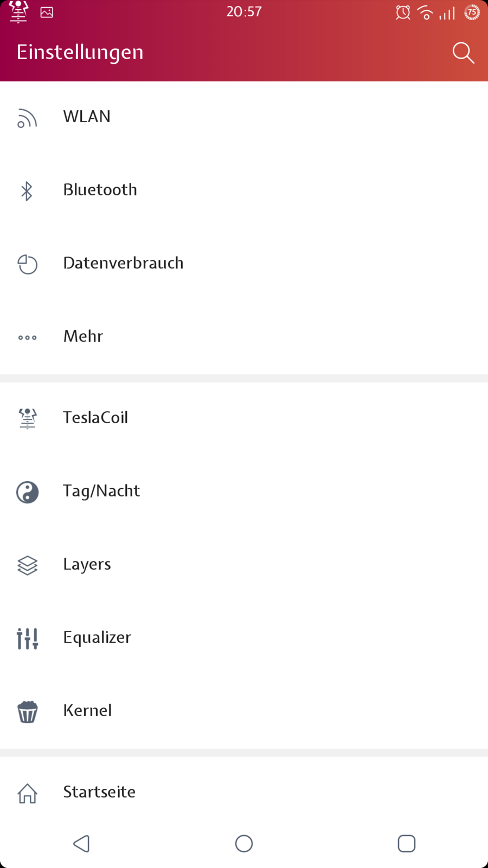Open the Mehr three-dots icon

pos(27,337)
